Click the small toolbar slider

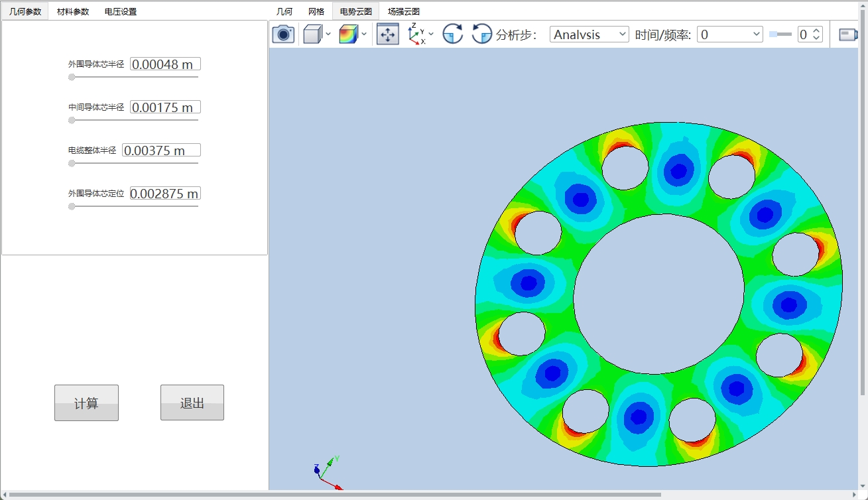[780, 34]
